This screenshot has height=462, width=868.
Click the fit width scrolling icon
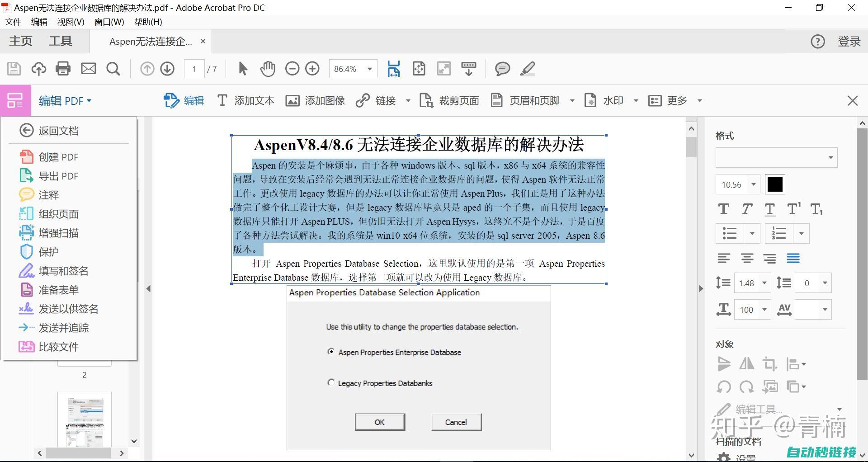[x=394, y=69]
